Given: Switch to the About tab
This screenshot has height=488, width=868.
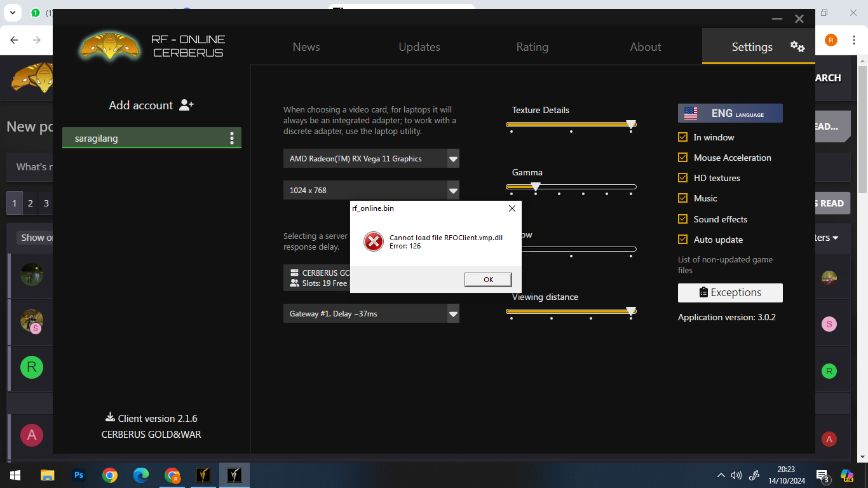Looking at the screenshot, I should pos(646,46).
